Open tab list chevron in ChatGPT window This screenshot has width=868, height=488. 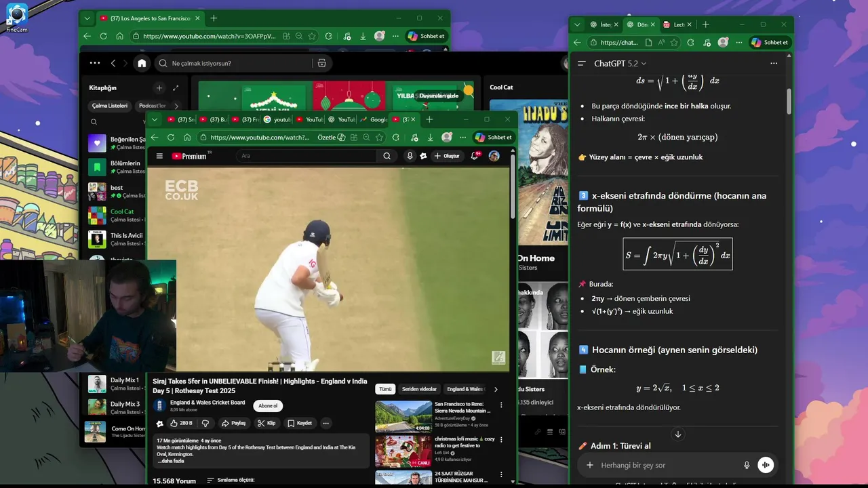[x=577, y=24]
